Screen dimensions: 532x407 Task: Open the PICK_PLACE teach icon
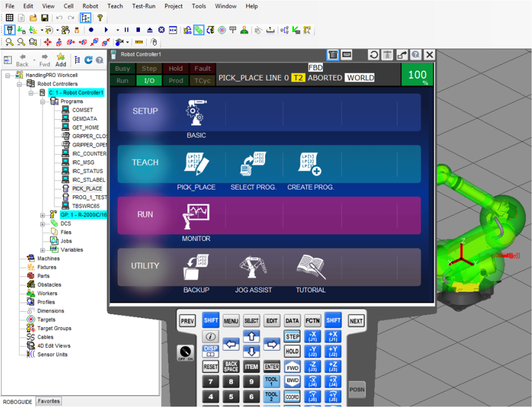[196, 164]
